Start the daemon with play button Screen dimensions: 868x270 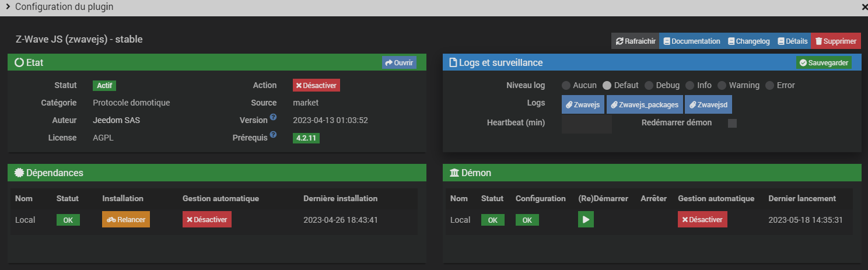click(x=586, y=220)
